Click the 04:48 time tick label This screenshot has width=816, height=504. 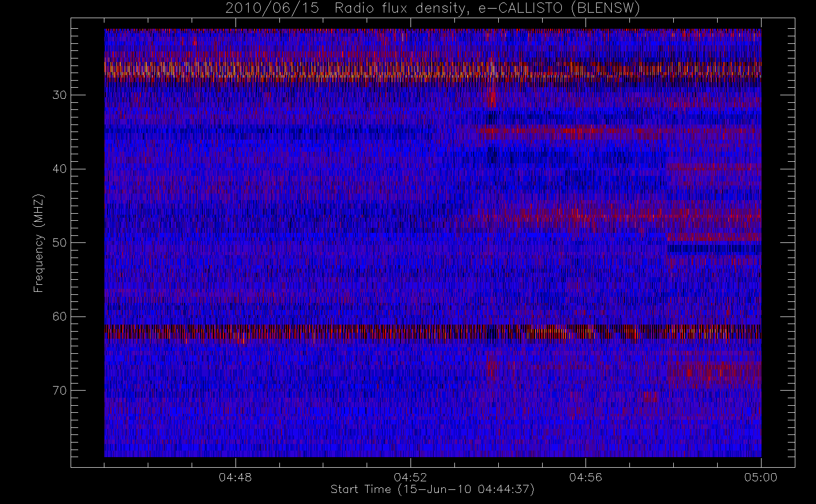click(x=236, y=477)
